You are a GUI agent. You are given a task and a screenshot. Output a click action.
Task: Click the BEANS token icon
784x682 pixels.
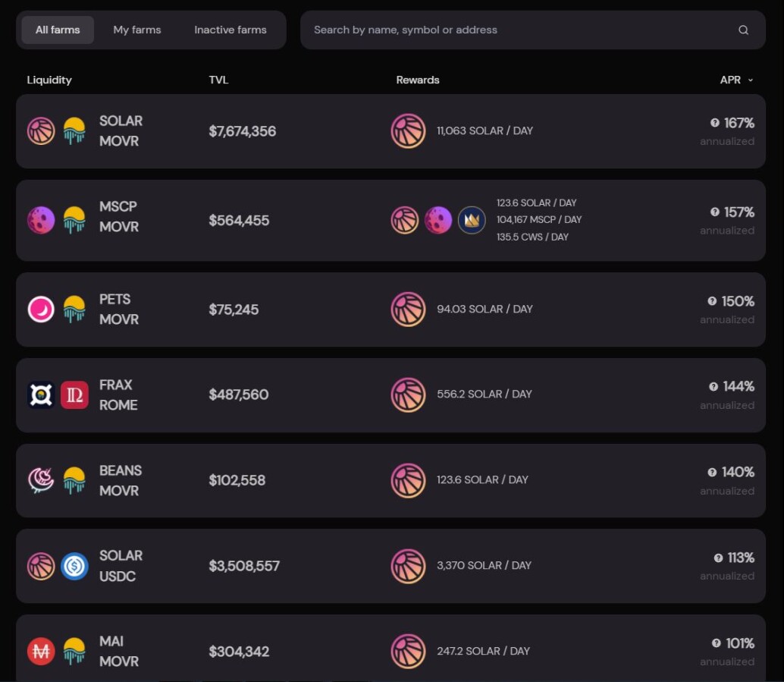pos(41,480)
